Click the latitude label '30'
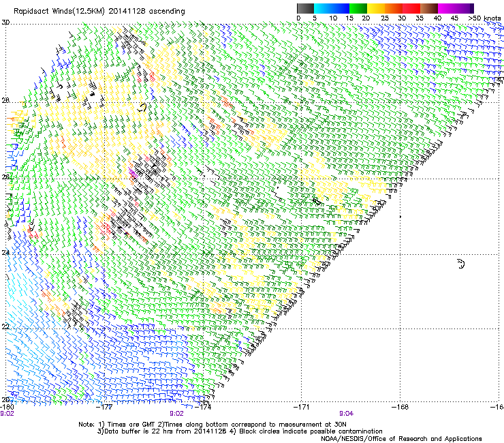 pos(5,22)
